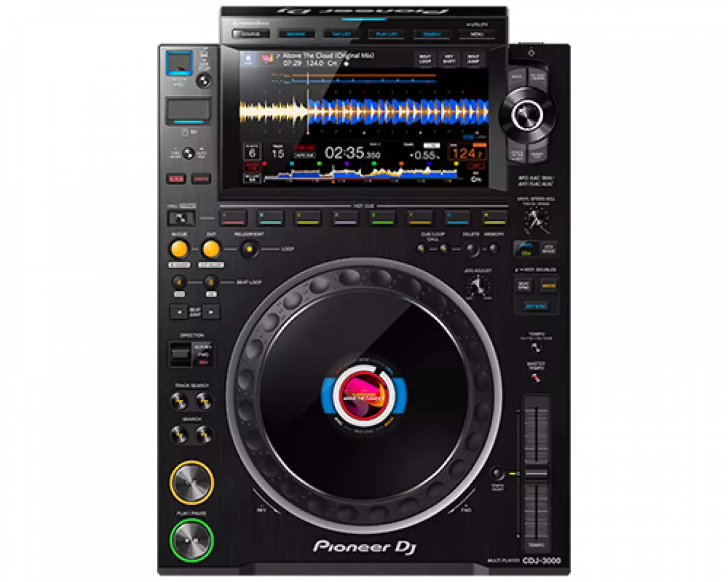Switch to the BROWSE tab
Image resolution: width=728 pixels, height=582 pixels.
click(296, 34)
